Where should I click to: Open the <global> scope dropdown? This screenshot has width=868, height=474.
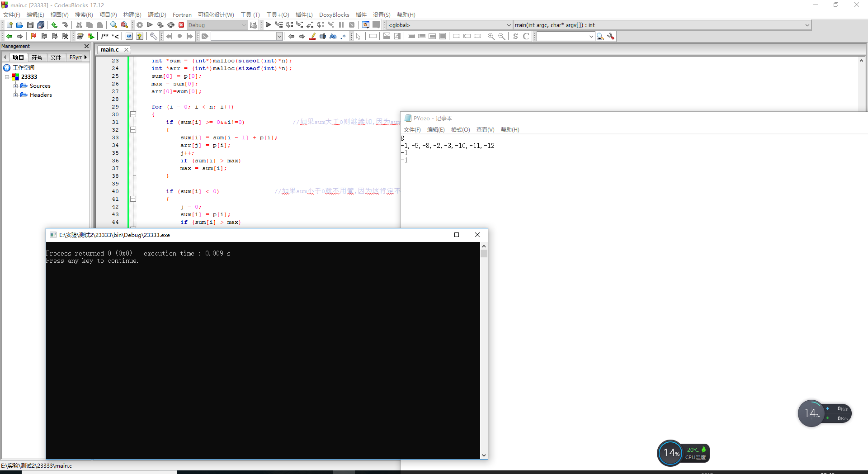point(450,25)
